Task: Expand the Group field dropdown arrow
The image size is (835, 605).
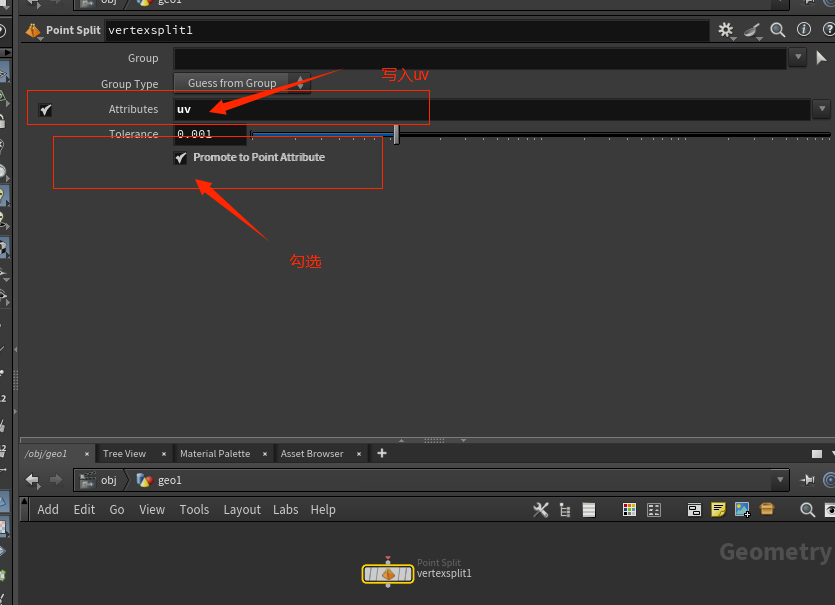Action: pos(797,58)
